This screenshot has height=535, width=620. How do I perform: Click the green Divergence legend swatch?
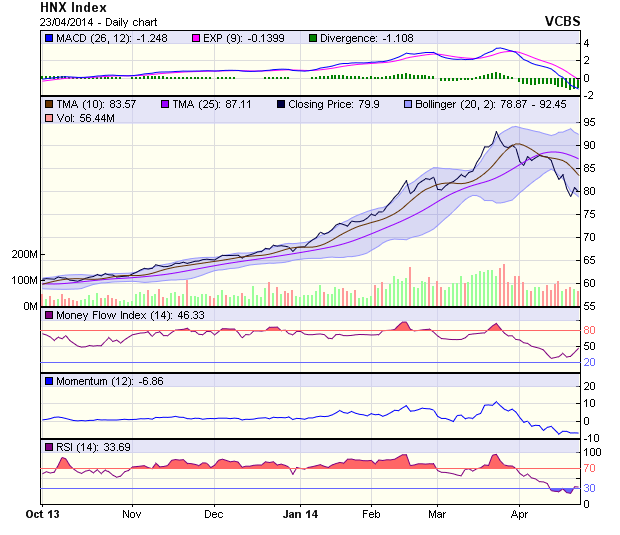pyautogui.click(x=312, y=38)
